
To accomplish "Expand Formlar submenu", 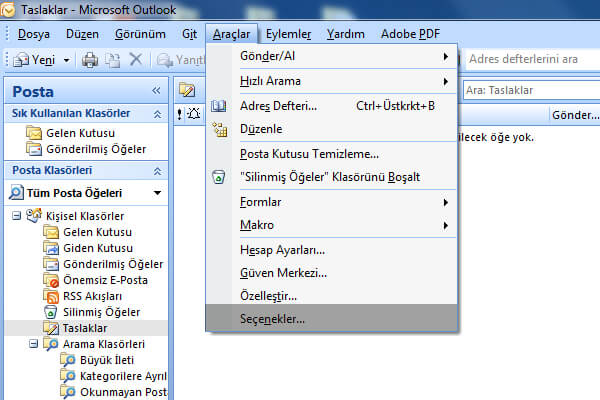I will coord(445,202).
